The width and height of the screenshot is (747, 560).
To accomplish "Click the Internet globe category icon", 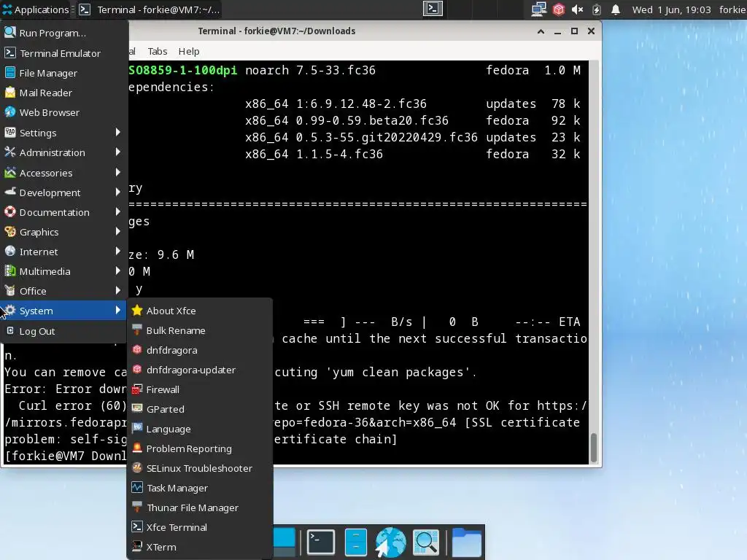I will click(x=10, y=251).
